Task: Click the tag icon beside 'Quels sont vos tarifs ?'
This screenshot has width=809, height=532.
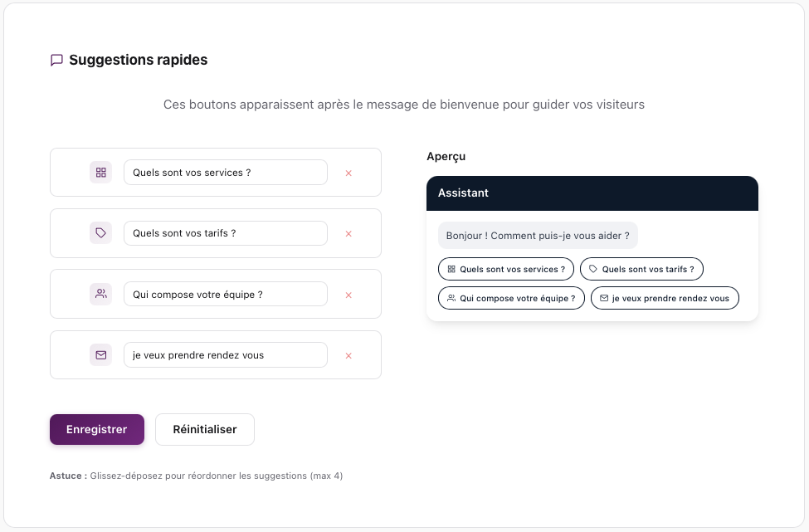Action: point(100,233)
